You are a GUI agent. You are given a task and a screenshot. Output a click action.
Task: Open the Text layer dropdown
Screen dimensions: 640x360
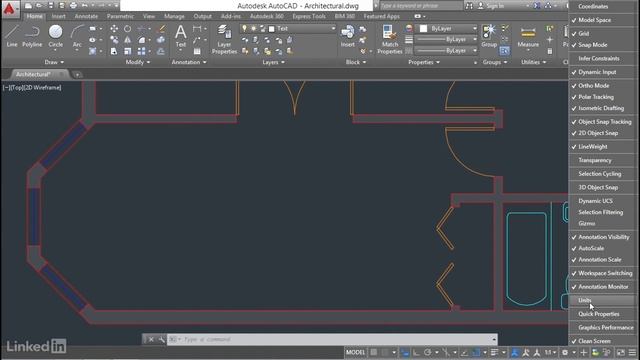(x=333, y=29)
